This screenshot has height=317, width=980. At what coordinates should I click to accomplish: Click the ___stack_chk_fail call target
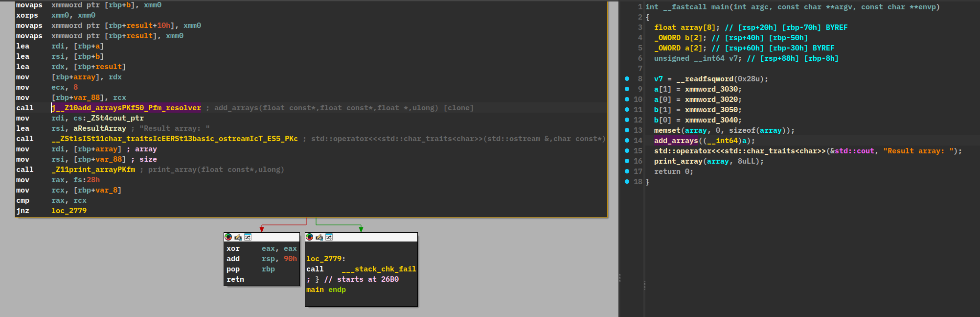[379, 269]
